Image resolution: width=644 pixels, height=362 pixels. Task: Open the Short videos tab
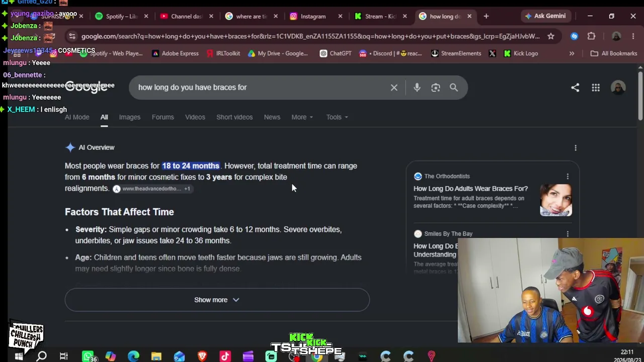pos(234,117)
